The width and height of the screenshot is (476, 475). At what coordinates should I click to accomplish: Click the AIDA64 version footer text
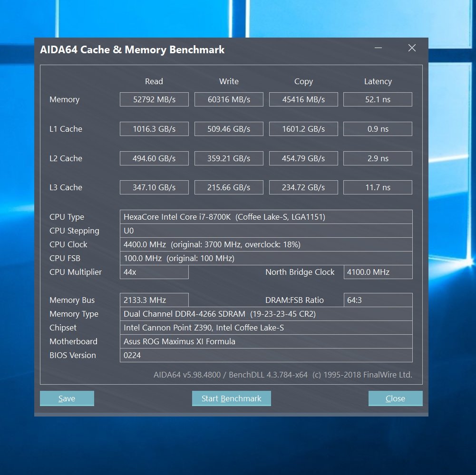coord(283,375)
